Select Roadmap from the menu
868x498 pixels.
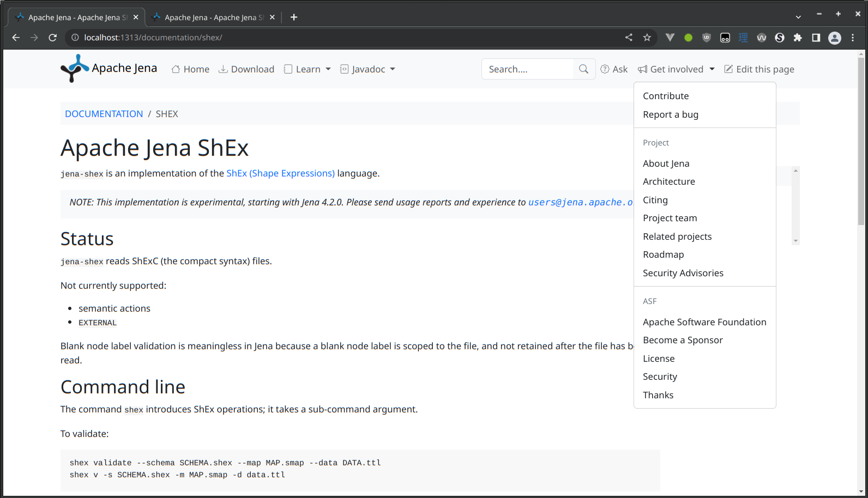click(705, 254)
